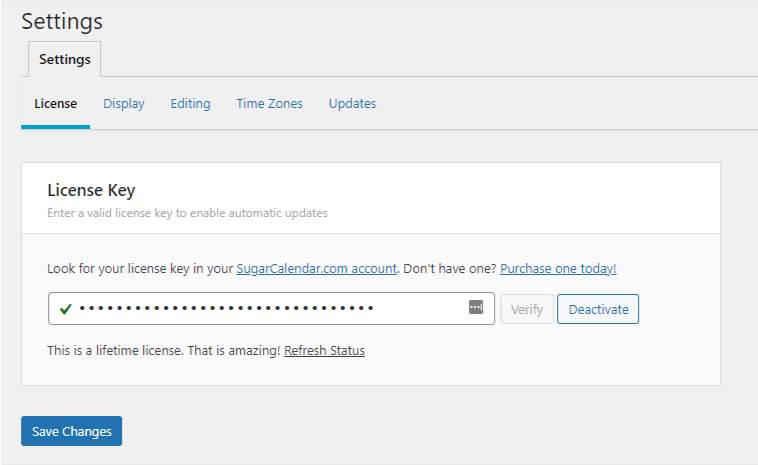Click the 'Look for your license key' text
Screen dimensions: 758x465
140,269
